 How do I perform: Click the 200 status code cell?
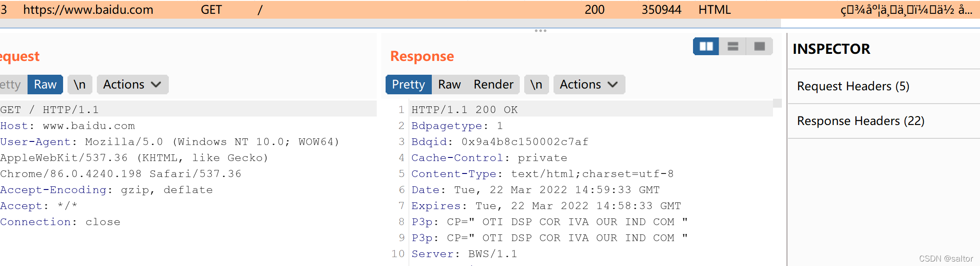(x=594, y=10)
